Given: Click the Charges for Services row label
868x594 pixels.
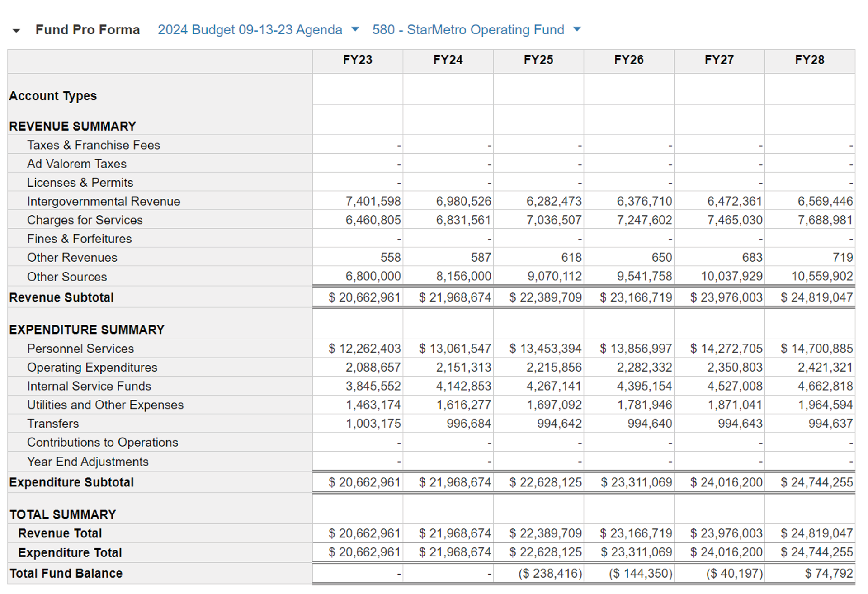Looking at the screenshot, I should 85,220.
